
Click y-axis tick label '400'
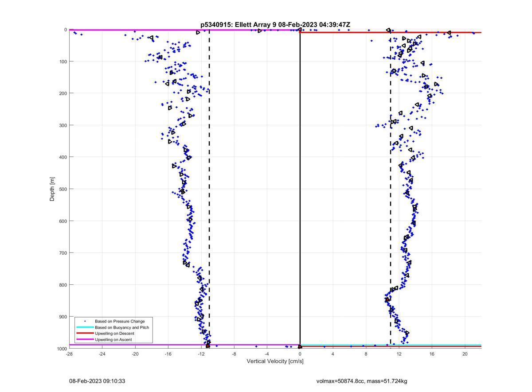click(63, 157)
